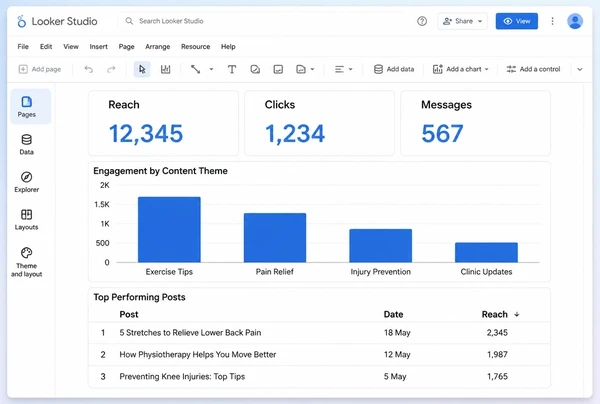Open the Help menu
Viewport: 600px width, 404px height.
point(228,47)
